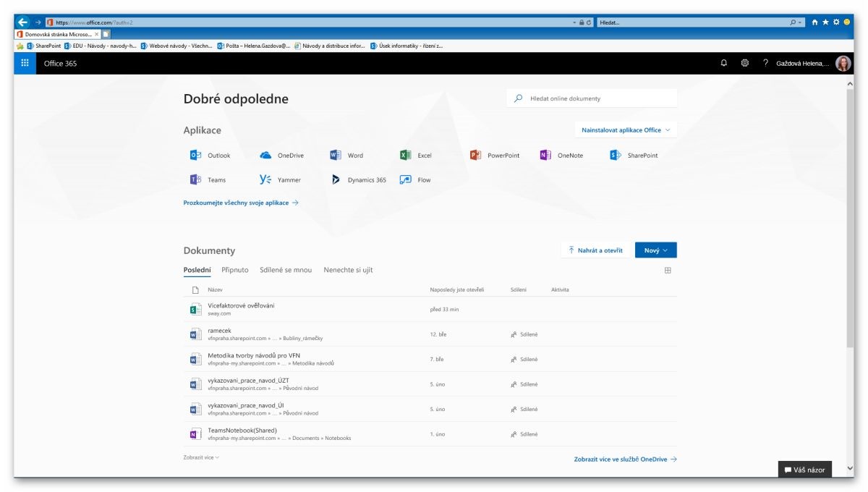Open the Úsek informatiky bookmark
The width and height of the screenshot is (868, 492).
click(x=407, y=46)
